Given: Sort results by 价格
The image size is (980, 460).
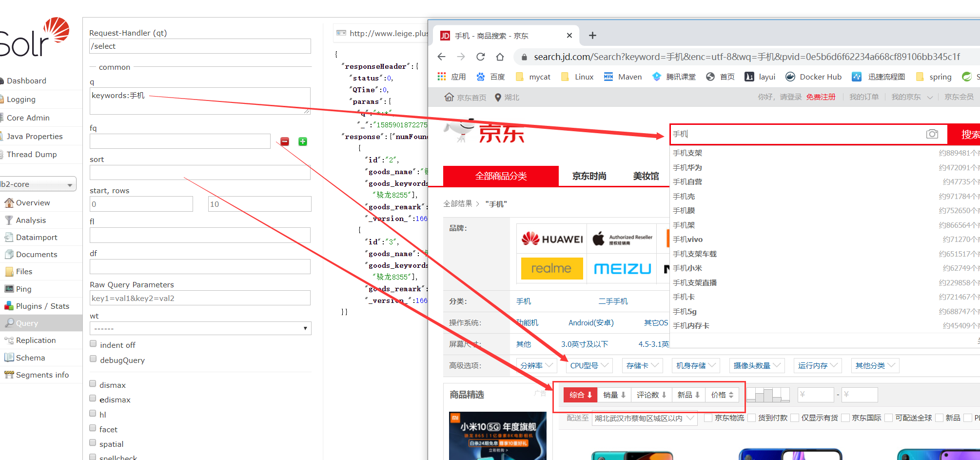Looking at the screenshot, I should pos(722,395).
